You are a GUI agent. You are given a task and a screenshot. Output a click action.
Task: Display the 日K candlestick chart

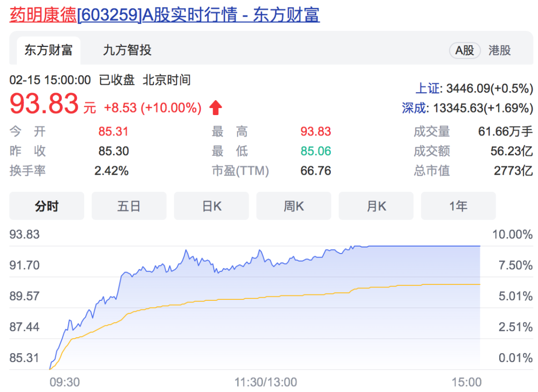click(211, 206)
